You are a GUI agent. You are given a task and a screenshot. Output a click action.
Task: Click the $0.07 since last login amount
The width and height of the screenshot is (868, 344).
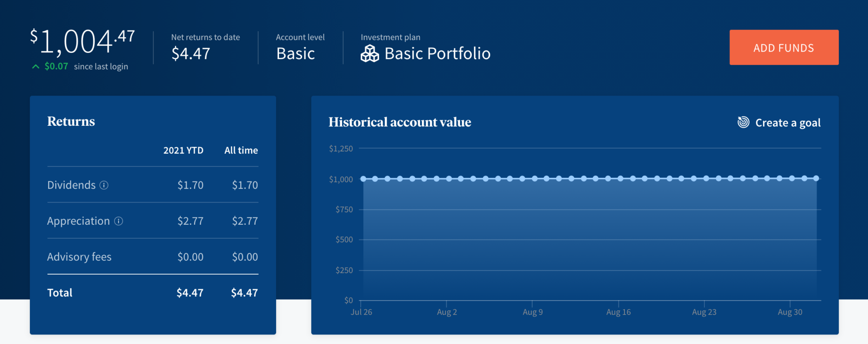56,66
